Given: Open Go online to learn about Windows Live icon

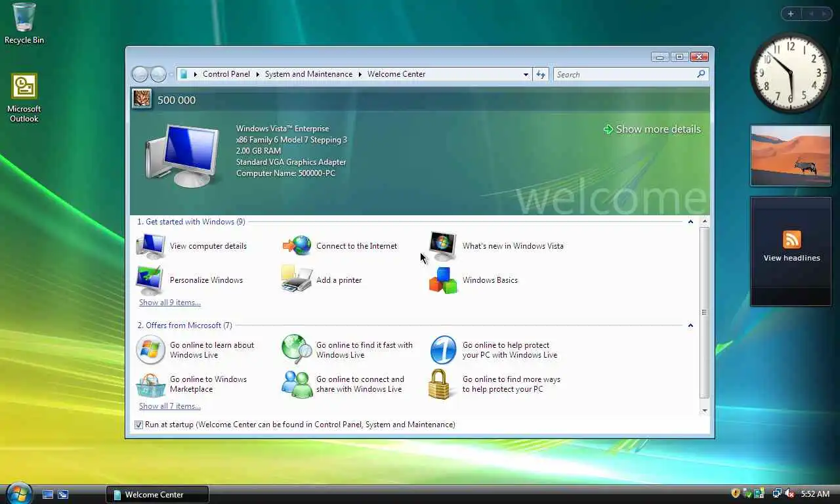Looking at the screenshot, I should [150, 350].
